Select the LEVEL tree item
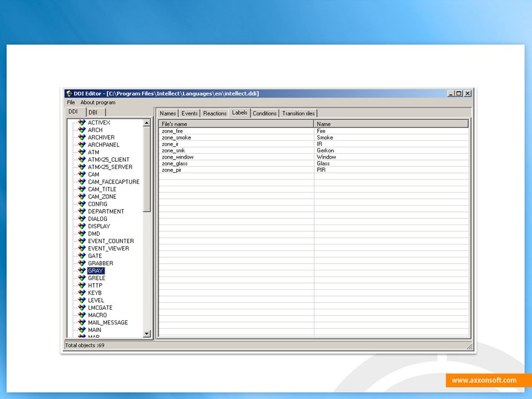532x399 pixels. [x=96, y=300]
